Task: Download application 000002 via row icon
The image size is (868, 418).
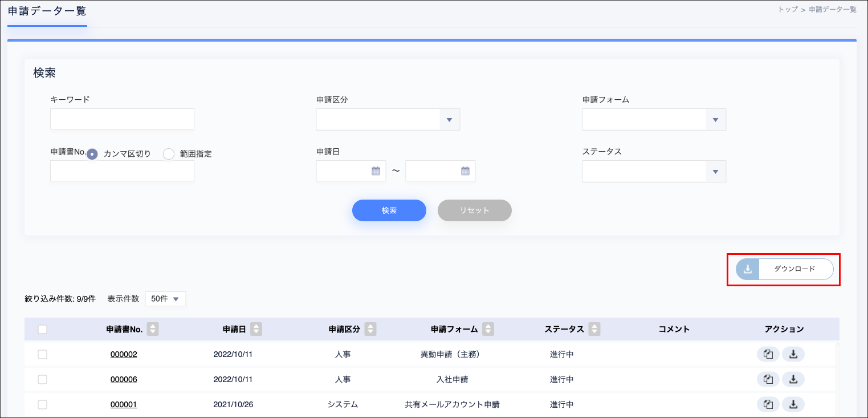Action: click(793, 354)
